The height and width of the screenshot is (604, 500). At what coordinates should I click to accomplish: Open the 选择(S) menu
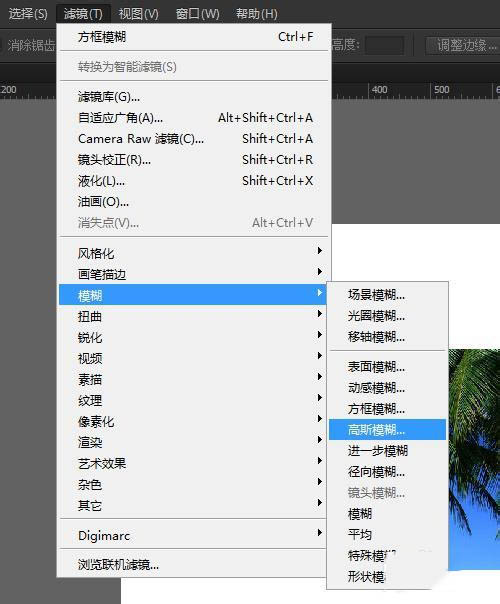coord(28,14)
